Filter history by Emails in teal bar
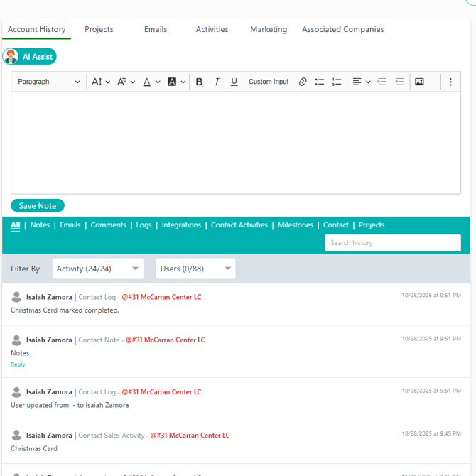Image resolution: width=476 pixels, height=476 pixels. 70,225
